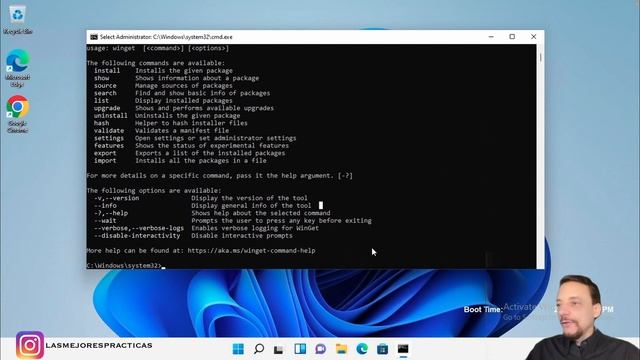Click the '--info' option text

[105, 206]
